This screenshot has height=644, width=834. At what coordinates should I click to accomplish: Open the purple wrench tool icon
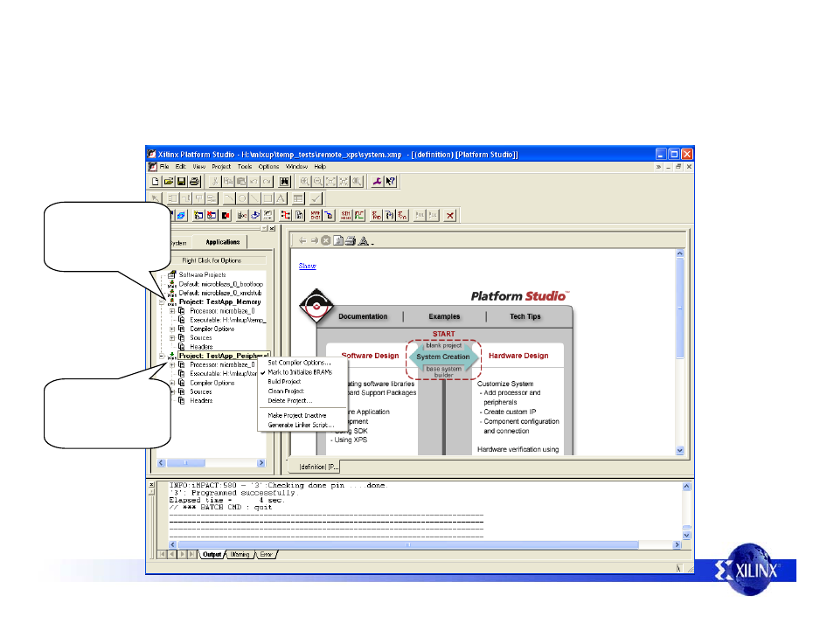[x=377, y=182]
